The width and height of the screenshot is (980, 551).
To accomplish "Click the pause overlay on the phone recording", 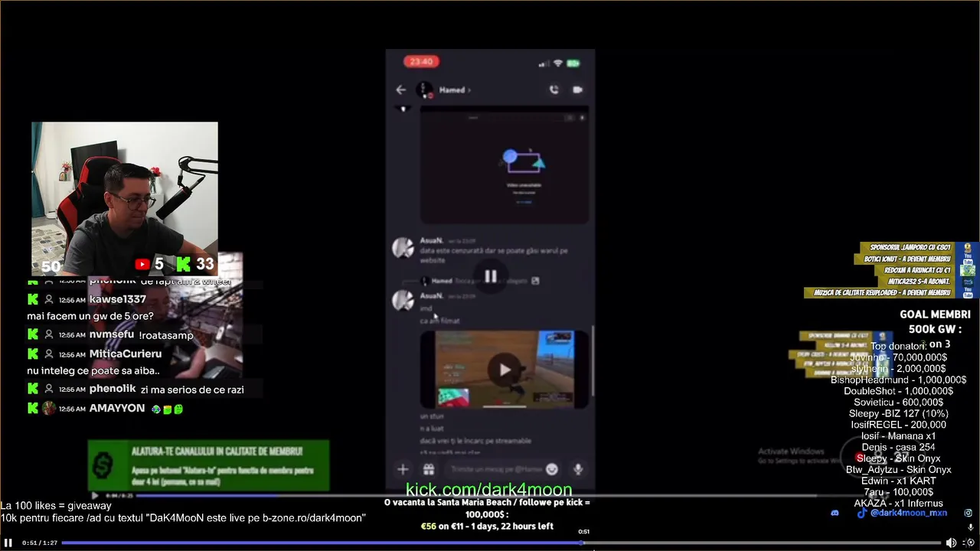I will click(x=491, y=277).
